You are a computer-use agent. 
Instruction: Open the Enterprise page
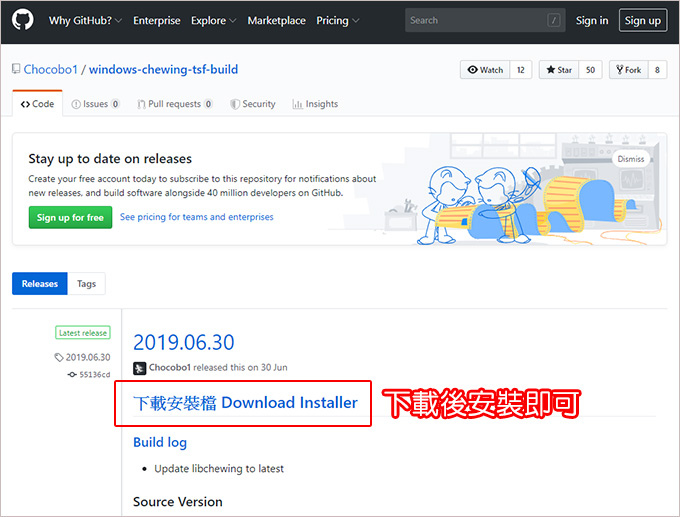click(157, 20)
